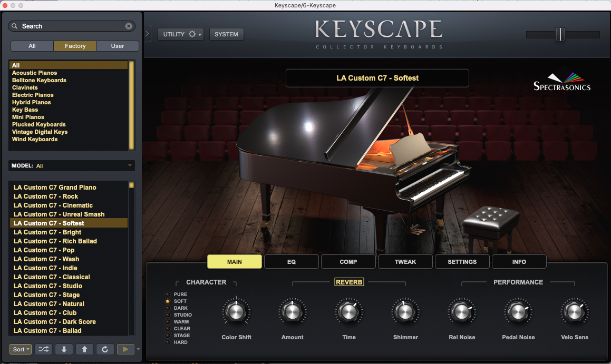
Task: Open the TWEAK tab
Action: pyautogui.click(x=405, y=262)
